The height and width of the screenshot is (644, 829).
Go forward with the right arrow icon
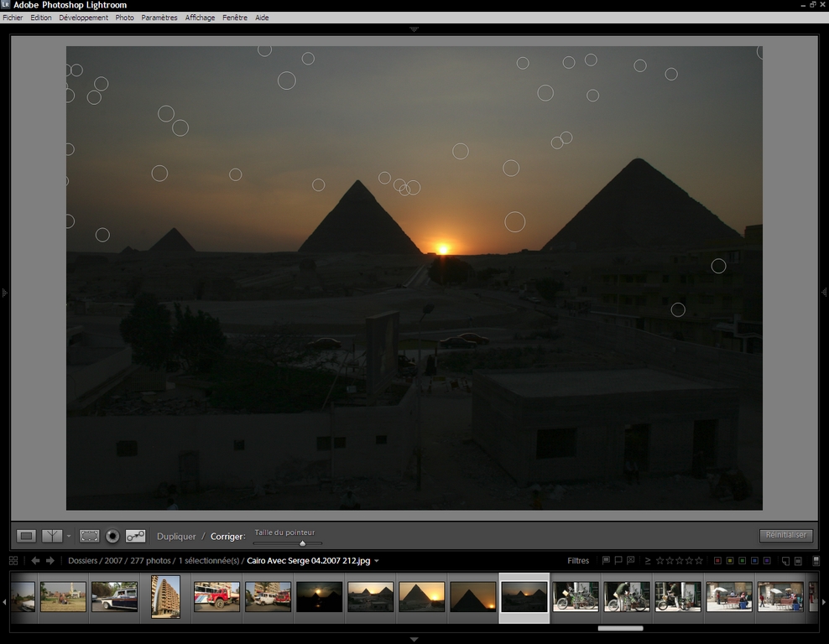click(50, 560)
